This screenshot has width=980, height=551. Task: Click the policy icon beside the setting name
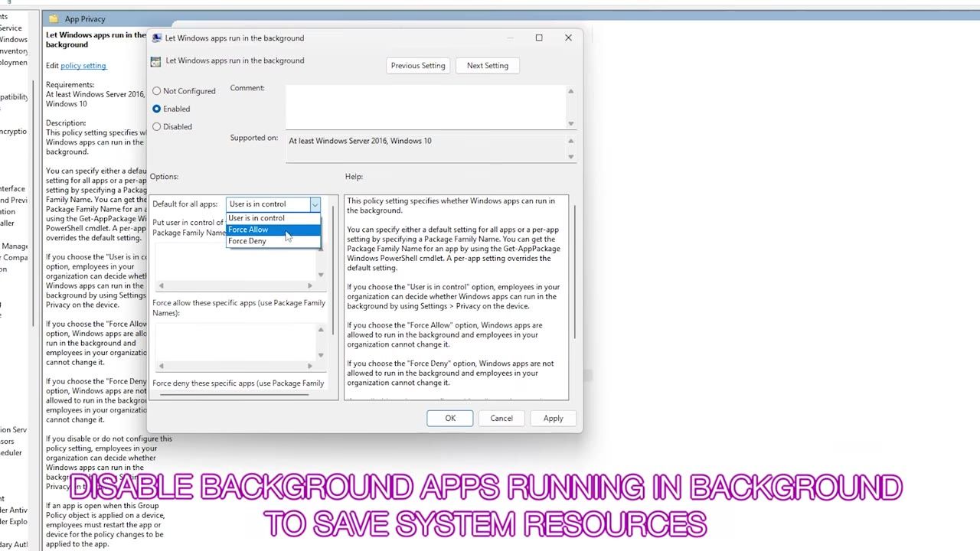pyautogui.click(x=156, y=61)
